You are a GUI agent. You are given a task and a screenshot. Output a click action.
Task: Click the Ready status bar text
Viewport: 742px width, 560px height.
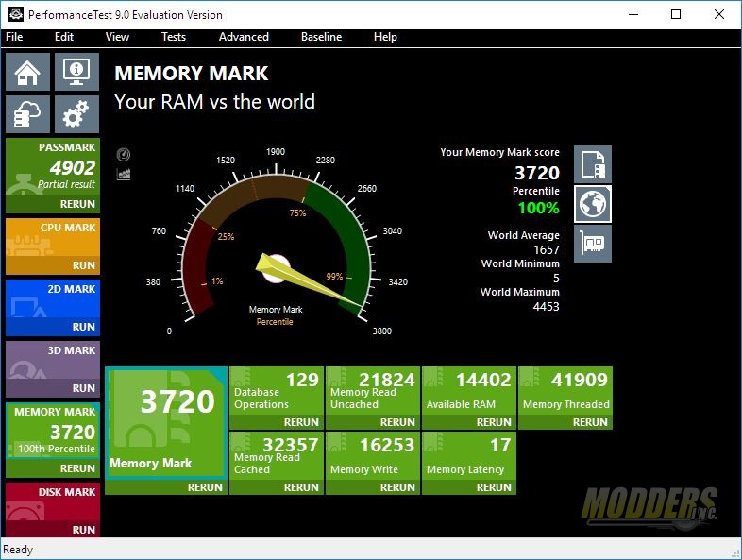point(18,550)
